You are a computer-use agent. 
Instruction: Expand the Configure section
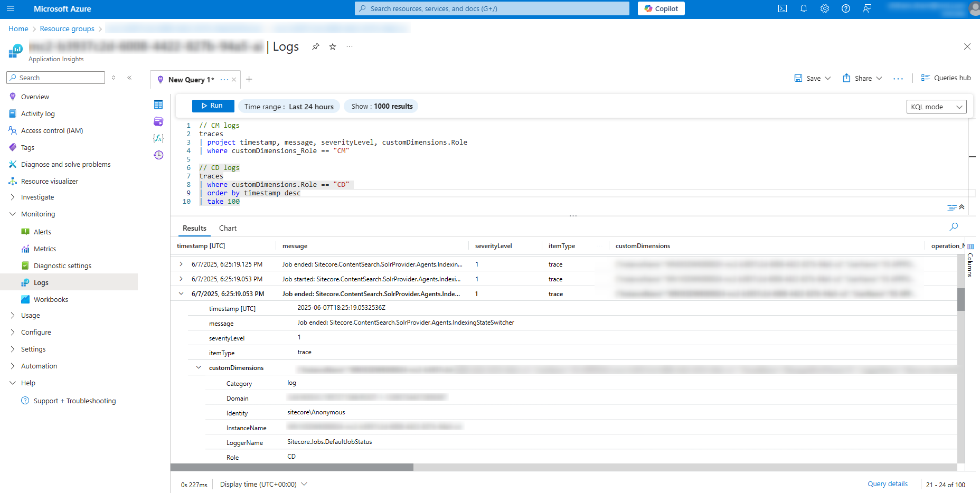[x=13, y=332]
